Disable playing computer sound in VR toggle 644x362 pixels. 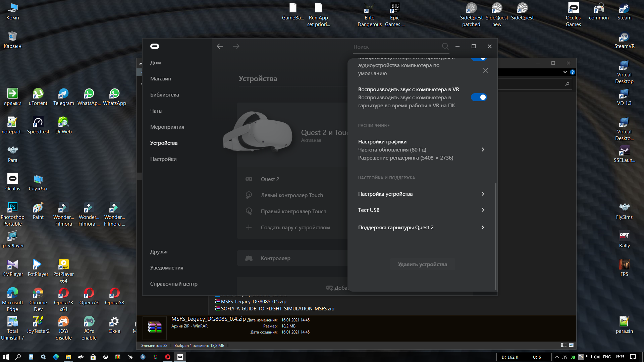click(479, 97)
